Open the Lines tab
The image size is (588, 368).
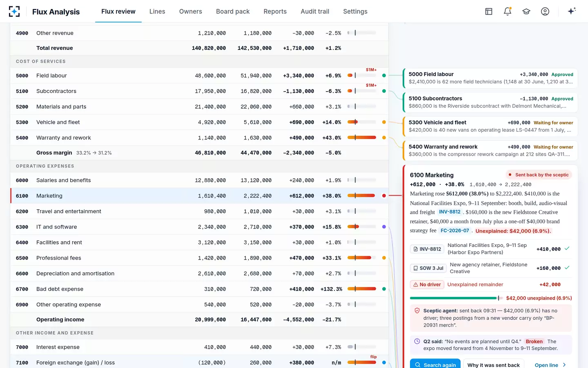tap(157, 11)
